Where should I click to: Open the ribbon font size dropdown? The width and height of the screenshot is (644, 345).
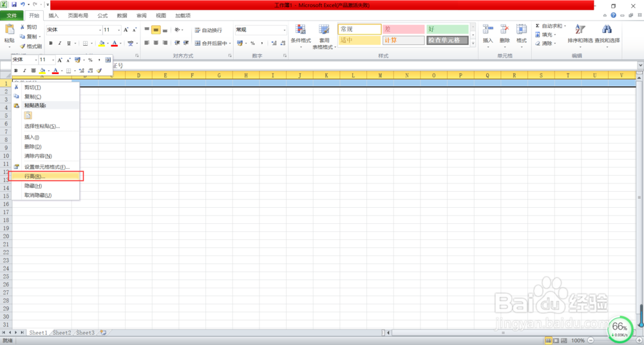tap(119, 30)
